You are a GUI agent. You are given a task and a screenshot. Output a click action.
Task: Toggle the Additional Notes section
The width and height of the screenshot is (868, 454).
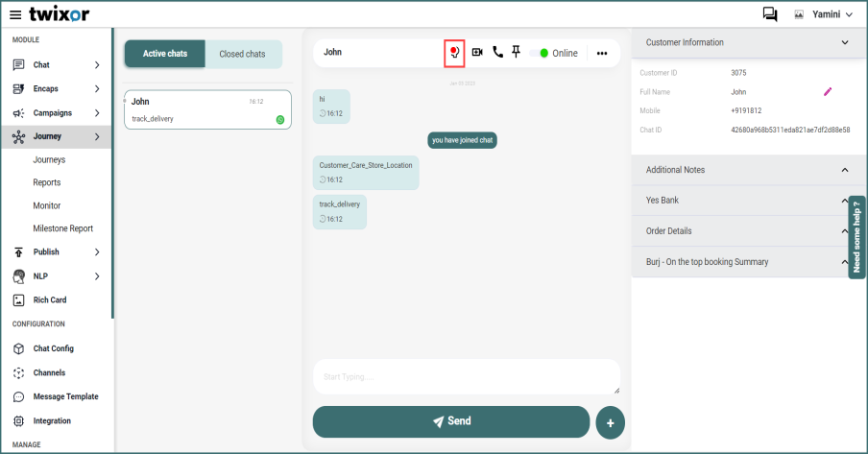845,170
